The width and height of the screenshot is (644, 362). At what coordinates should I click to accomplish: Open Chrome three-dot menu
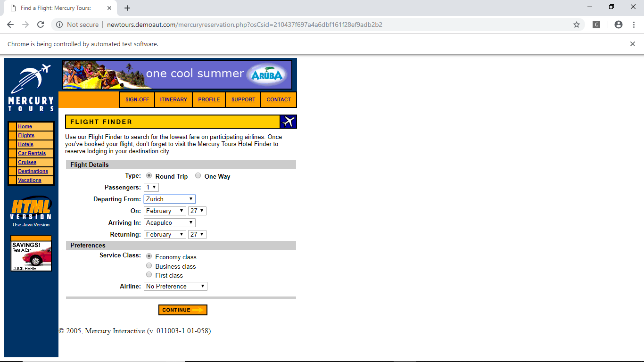[634, 25]
